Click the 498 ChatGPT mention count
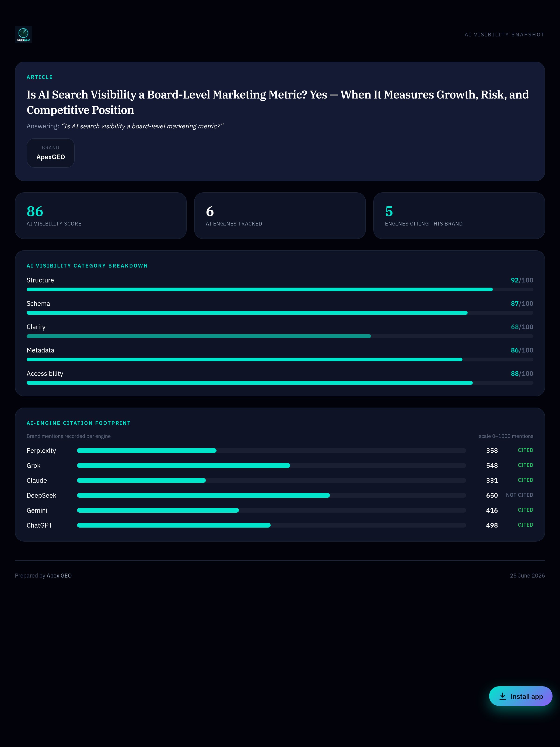Viewport: 560px width, 747px height. (492, 525)
